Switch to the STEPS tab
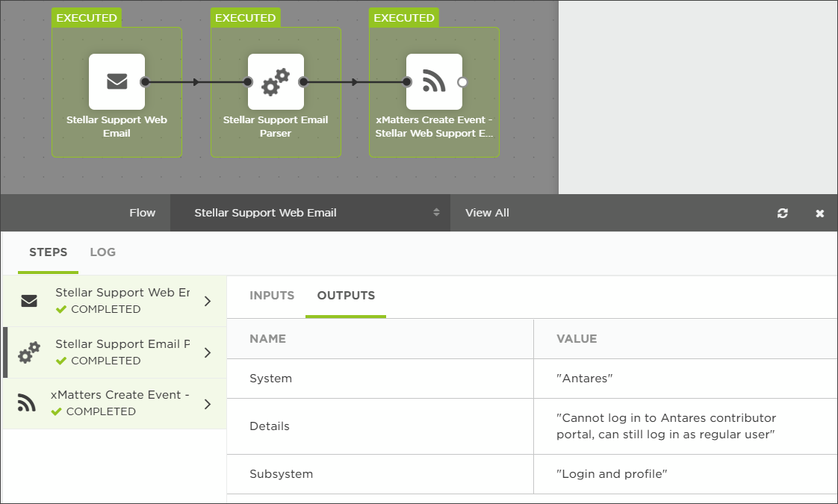The width and height of the screenshot is (838, 504). [x=48, y=252]
